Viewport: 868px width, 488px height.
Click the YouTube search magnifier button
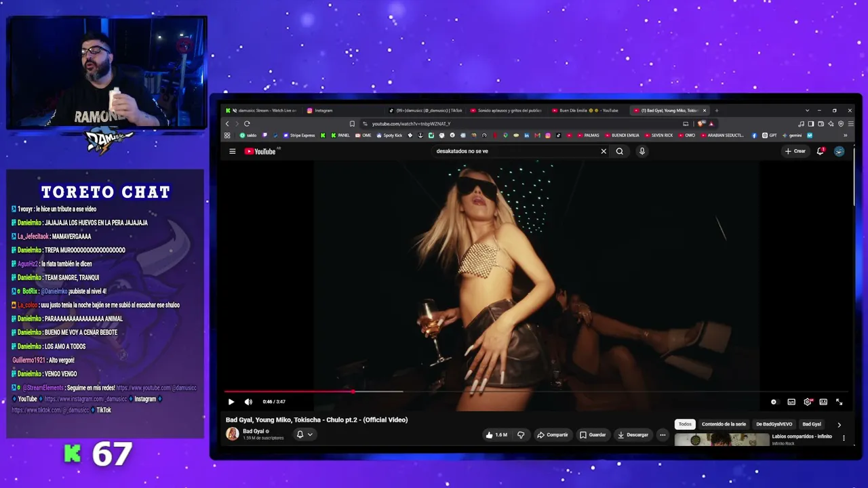coord(620,151)
